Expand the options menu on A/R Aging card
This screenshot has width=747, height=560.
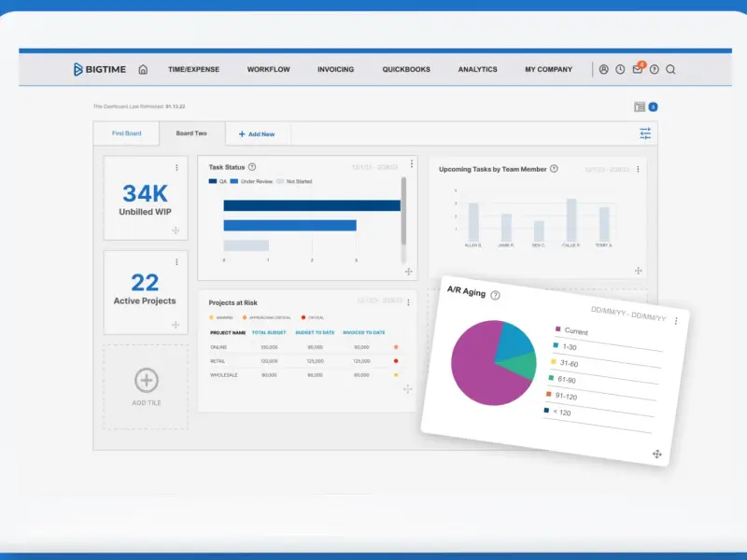coord(676,321)
